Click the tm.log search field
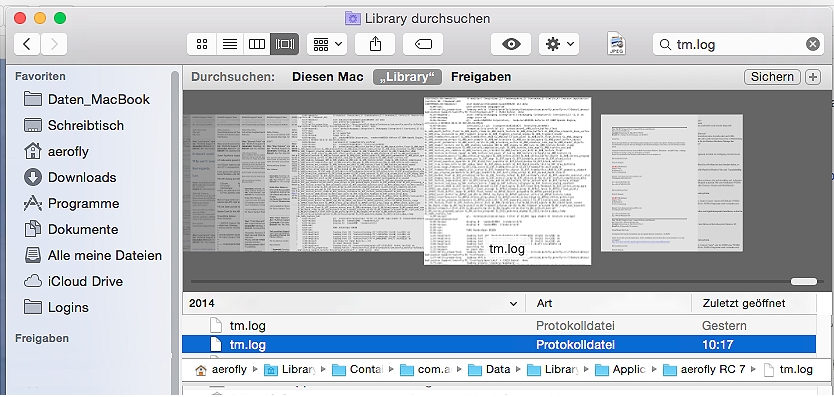Image resolution: width=834 pixels, height=397 pixels. [737, 45]
